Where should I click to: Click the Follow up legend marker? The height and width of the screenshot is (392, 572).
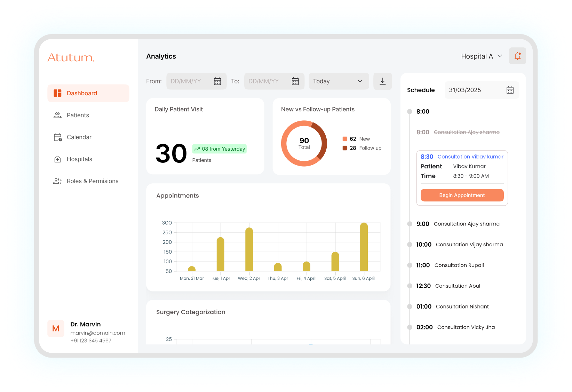[345, 148]
